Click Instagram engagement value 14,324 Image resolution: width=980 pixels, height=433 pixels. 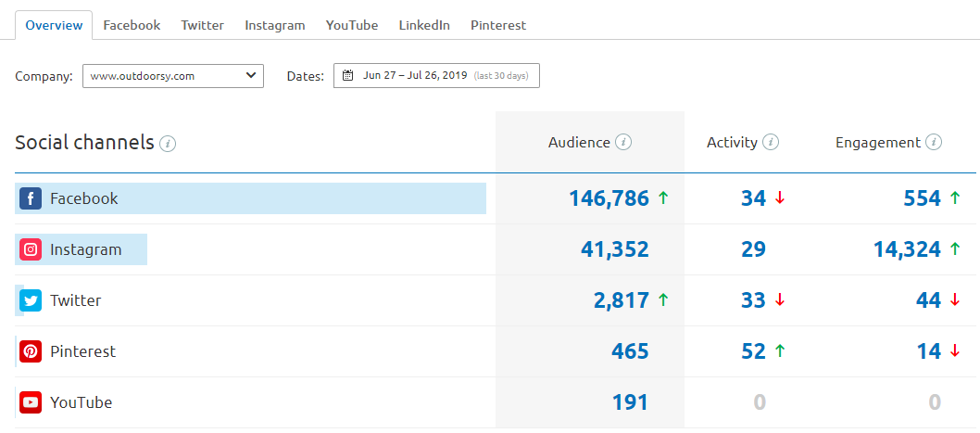pos(907,249)
